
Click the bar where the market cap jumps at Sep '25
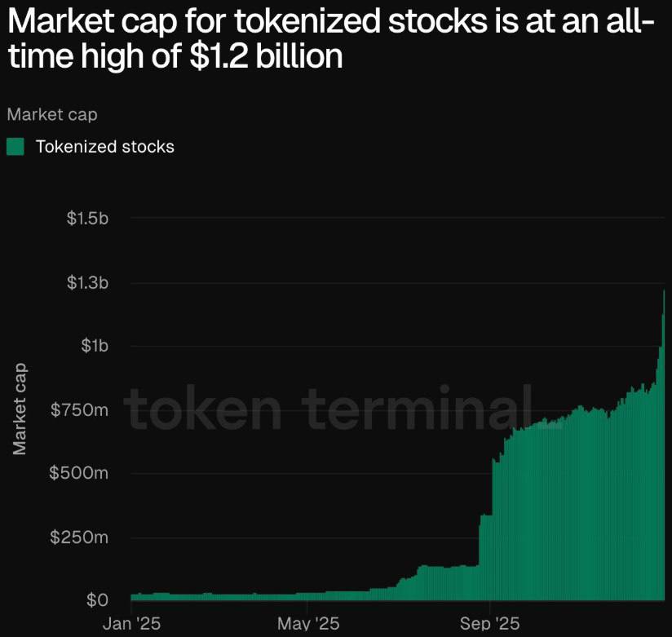(493, 530)
